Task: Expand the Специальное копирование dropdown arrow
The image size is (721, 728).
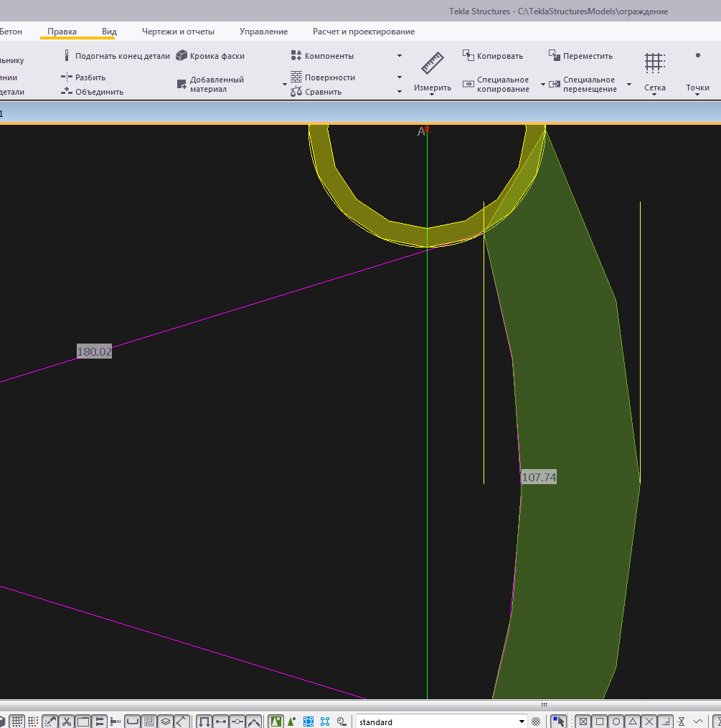Action: click(543, 85)
